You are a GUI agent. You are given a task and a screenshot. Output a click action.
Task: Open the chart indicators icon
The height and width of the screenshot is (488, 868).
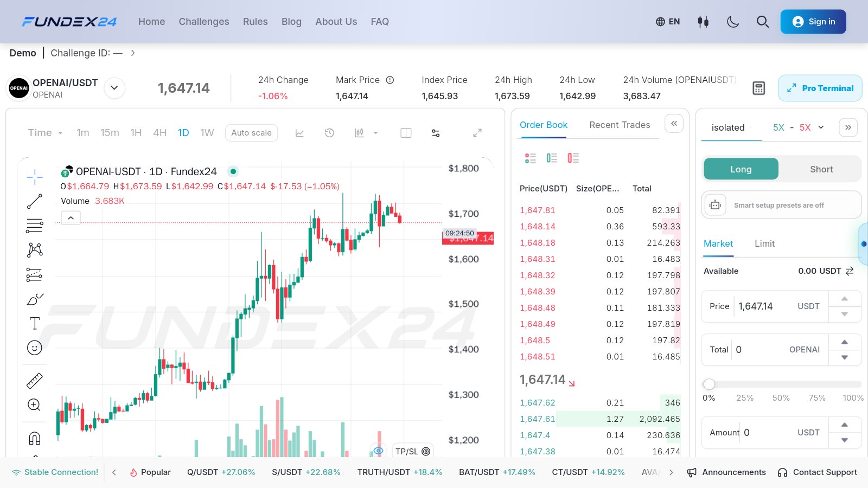pos(299,133)
